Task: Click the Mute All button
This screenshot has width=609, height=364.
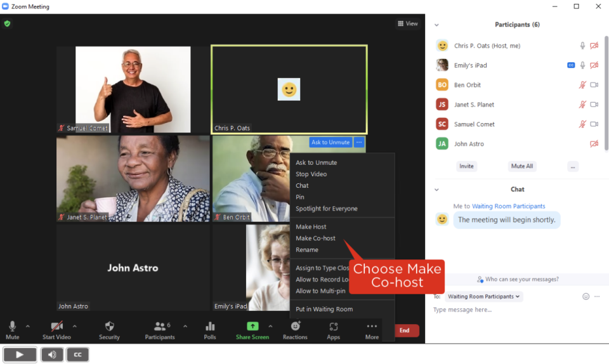Action: (522, 166)
